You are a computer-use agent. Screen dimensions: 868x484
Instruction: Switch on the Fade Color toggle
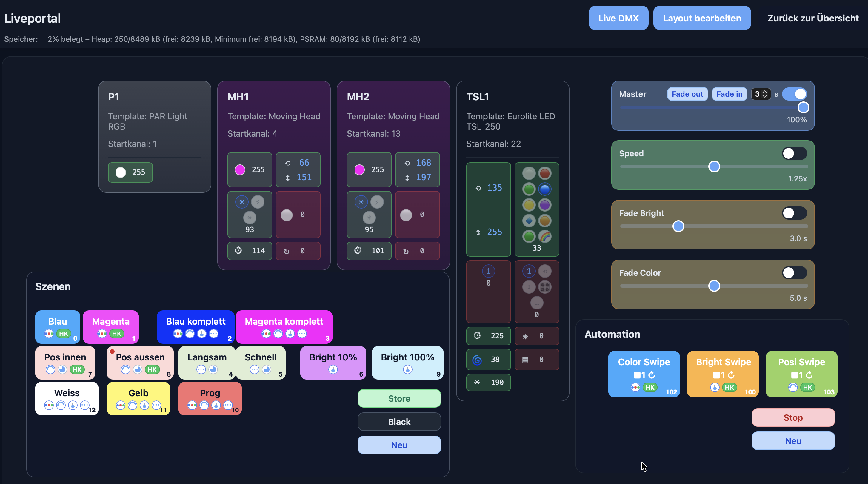[794, 273]
